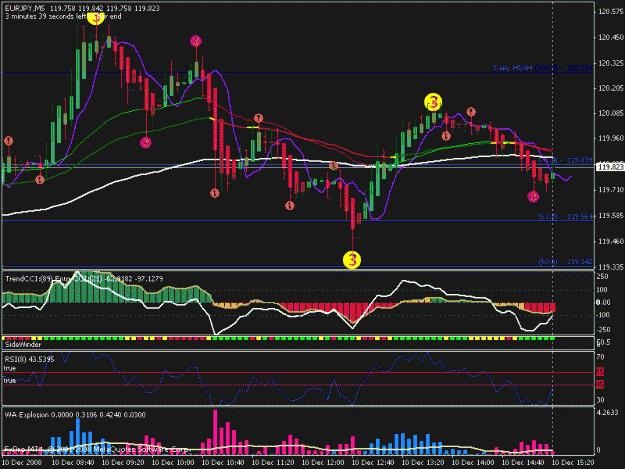Click the 119.335 price axis value
This screenshot has height=469, width=625.
pos(611,267)
